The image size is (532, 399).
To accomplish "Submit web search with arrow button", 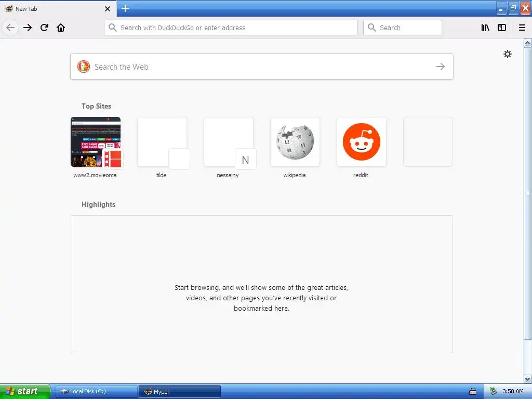I will 441,66.
